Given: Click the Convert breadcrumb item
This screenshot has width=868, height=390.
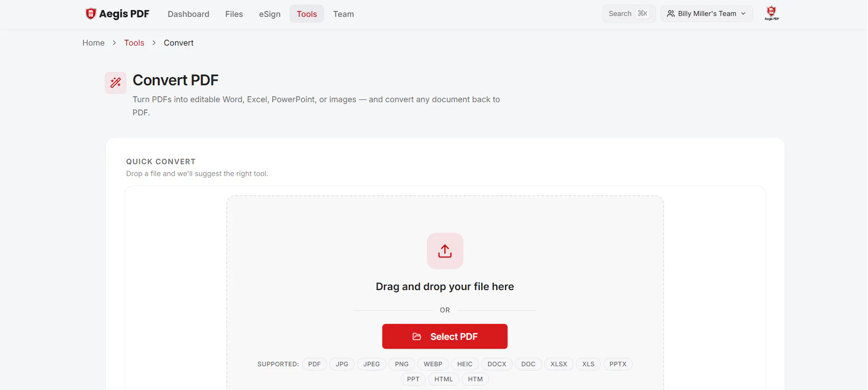Looking at the screenshot, I should tap(179, 43).
